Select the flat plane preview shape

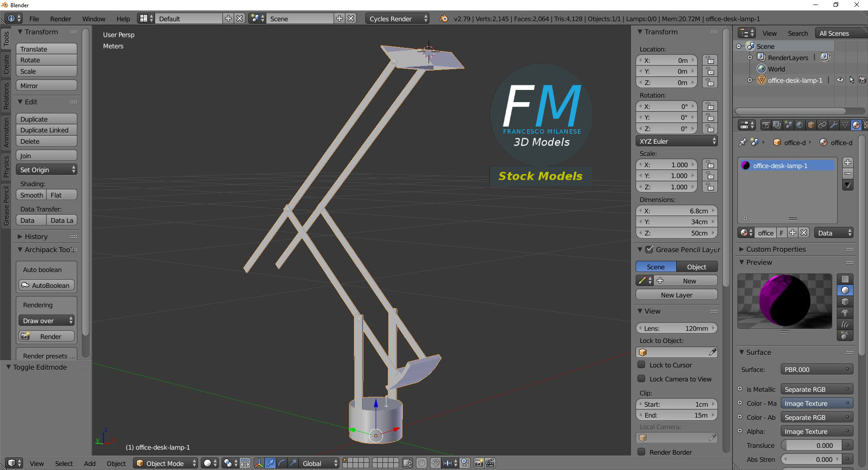click(845, 279)
